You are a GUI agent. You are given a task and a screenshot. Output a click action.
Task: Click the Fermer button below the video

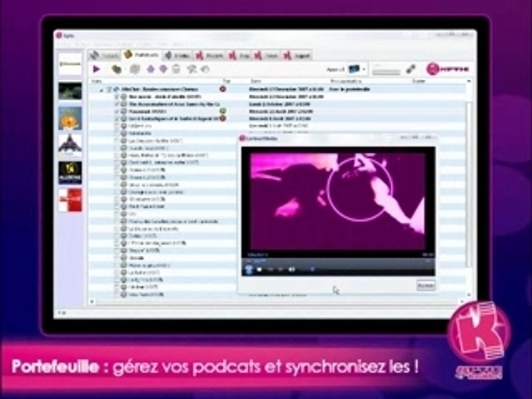426,285
